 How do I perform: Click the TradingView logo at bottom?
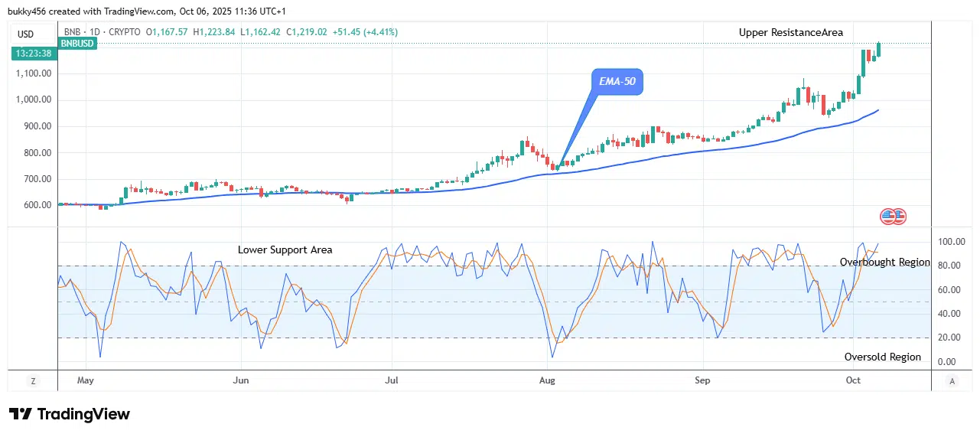(x=70, y=414)
